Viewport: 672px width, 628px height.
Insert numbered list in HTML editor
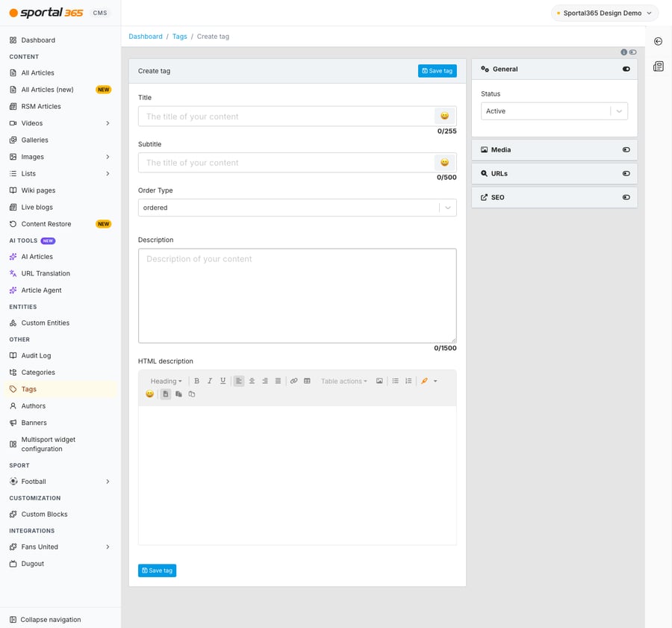pyautogui.click(x=408, y=381)
